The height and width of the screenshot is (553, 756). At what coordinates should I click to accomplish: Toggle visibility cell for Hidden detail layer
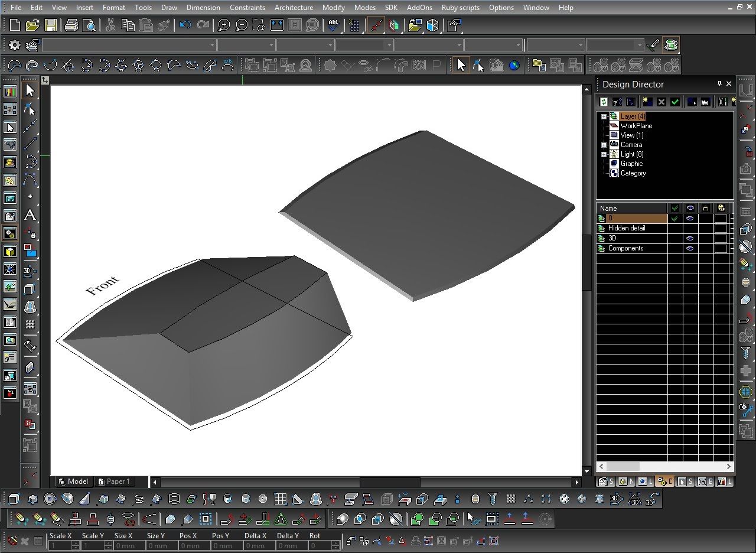point(689,229)
